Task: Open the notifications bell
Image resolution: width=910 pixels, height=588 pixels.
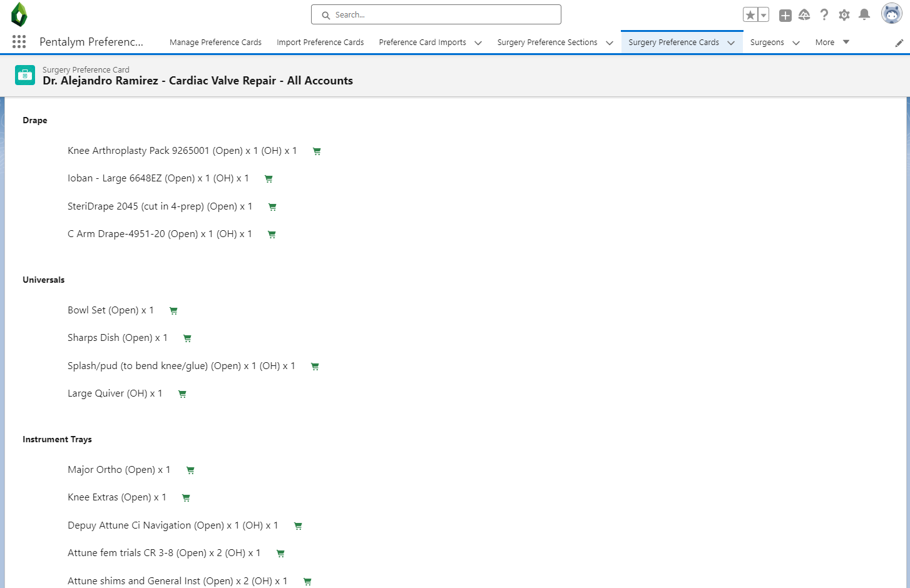Action: pos(864,15)
